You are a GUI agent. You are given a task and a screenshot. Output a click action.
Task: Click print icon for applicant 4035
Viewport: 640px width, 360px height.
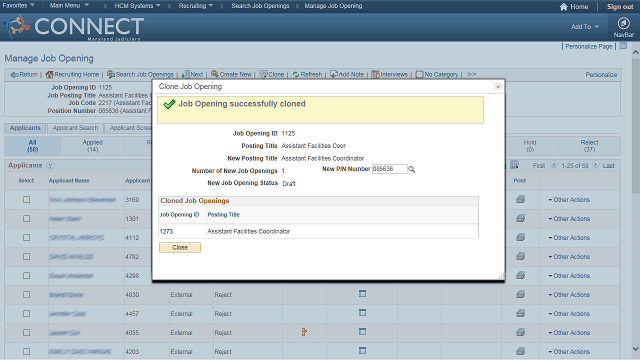pyautogui.click(x=520, y=332)
